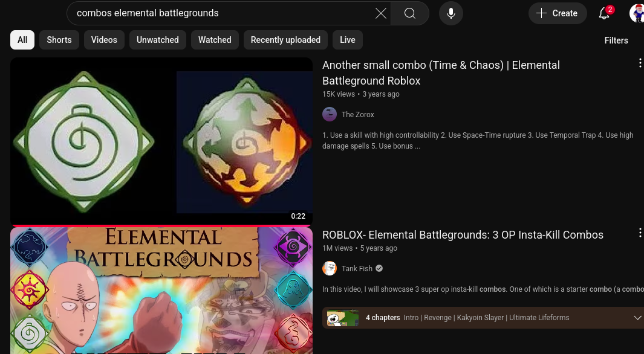
Task: Play the Elemental Battlegrounds Saitama thumbnail
Action: pyautogui.click(x=161, y=291)
